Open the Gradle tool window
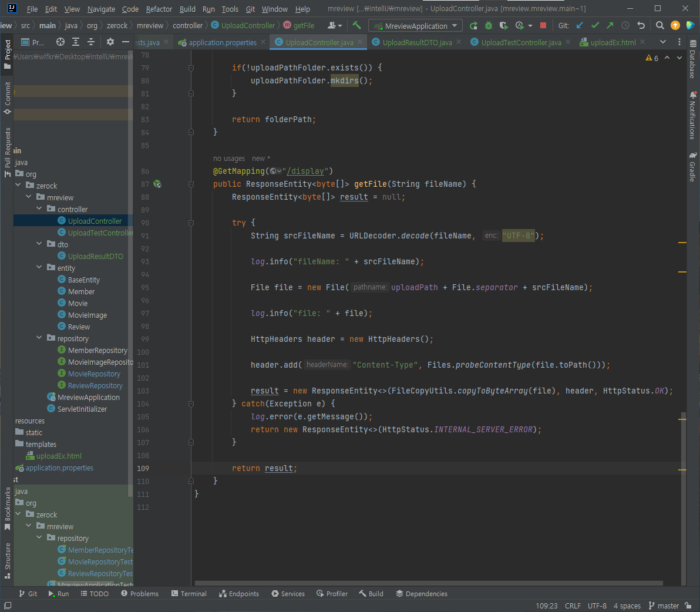Screen dimensions: 700x612 [692, 167]
